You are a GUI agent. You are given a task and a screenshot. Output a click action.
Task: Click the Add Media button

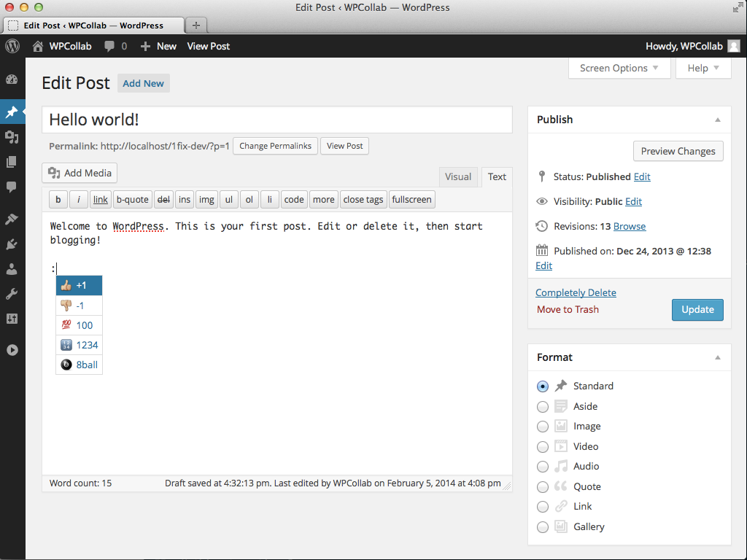pyautogui.click(x=80, y=173)
